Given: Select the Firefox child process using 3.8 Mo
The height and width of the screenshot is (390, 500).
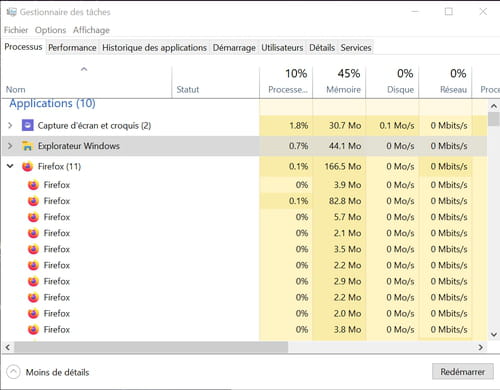Looking at the screenshot, I should (x=244, y=329).
